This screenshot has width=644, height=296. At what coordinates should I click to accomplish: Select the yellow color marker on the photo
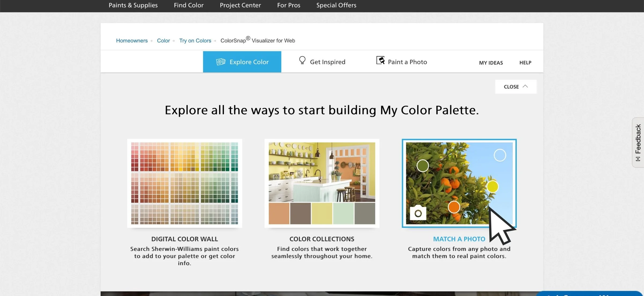point(493,187)
